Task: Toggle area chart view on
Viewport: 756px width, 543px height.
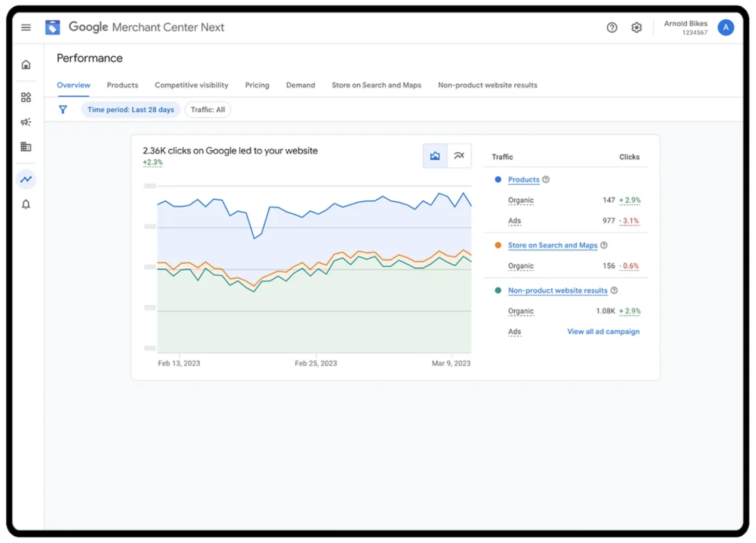Action: tap(435, 156)
